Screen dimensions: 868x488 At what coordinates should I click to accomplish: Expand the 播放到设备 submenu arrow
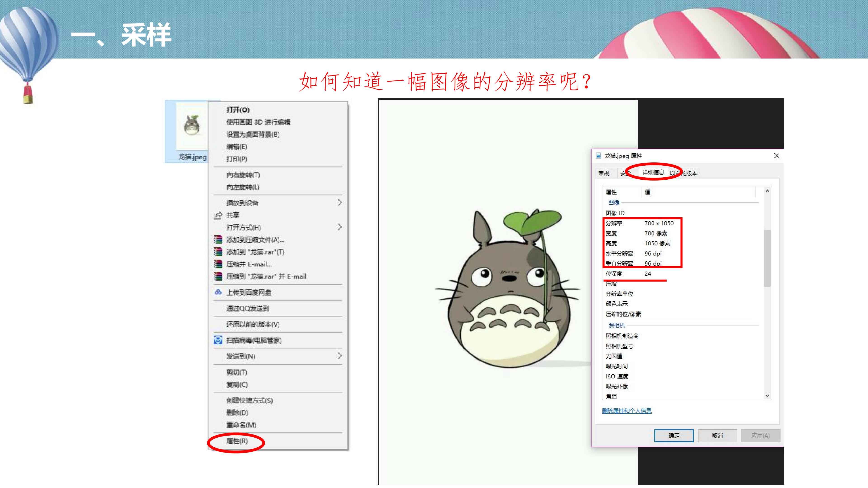point(340,202)
